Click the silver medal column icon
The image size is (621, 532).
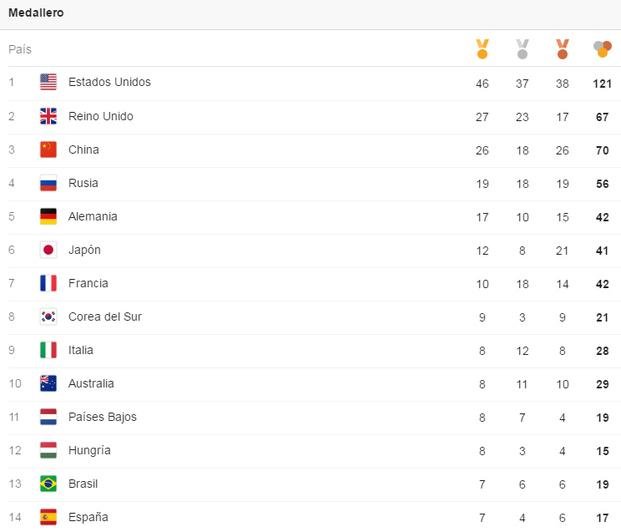pos(522,49)
